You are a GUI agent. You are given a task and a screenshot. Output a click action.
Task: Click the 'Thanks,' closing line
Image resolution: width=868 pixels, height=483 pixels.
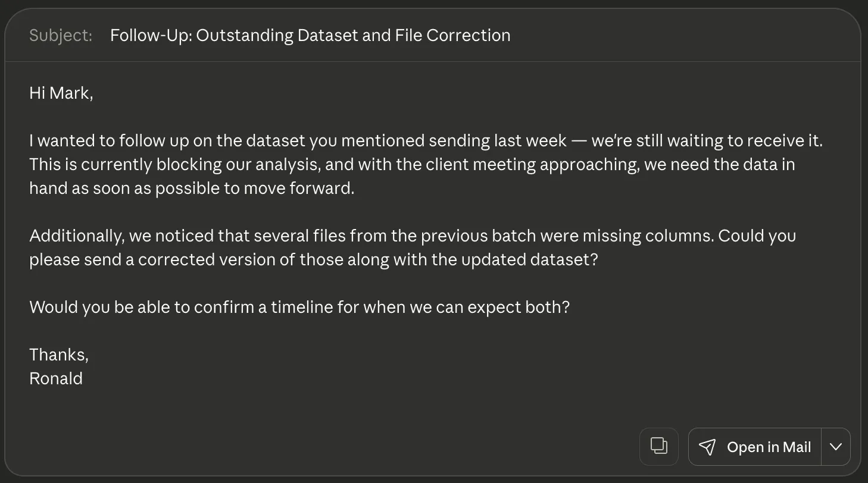[x=59, y=355]
